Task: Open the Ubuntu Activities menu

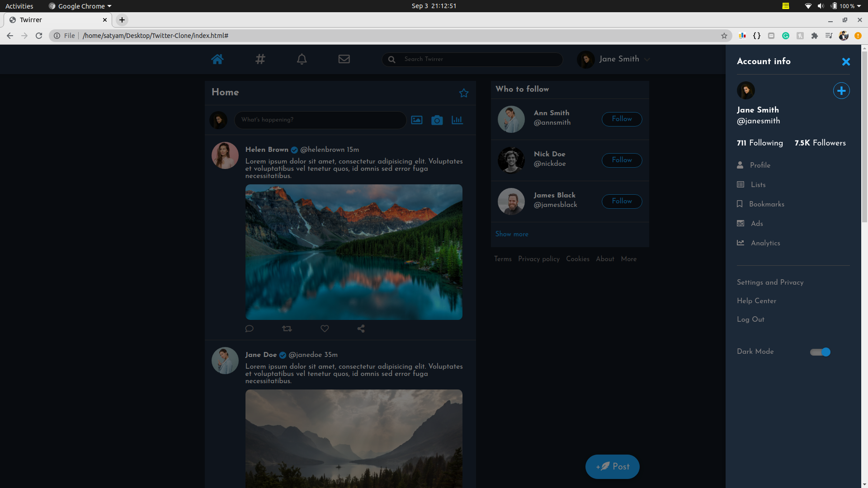Action: click(x=19, y=6)
